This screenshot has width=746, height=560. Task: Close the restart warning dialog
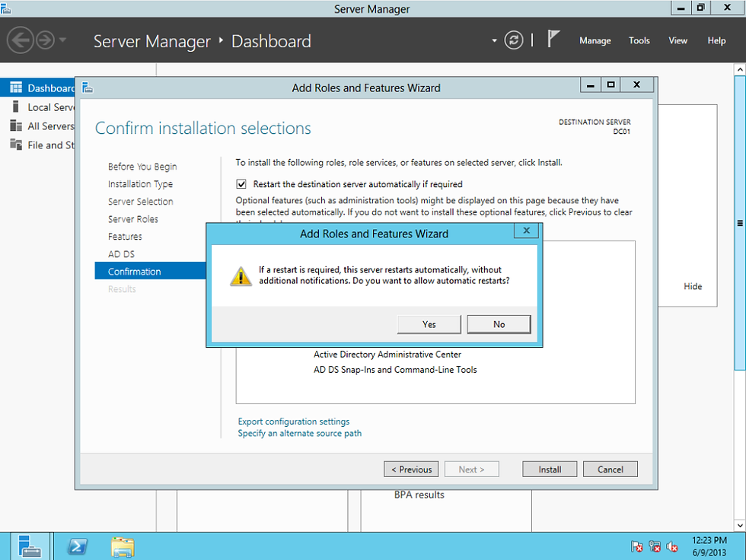coord(526,231)
